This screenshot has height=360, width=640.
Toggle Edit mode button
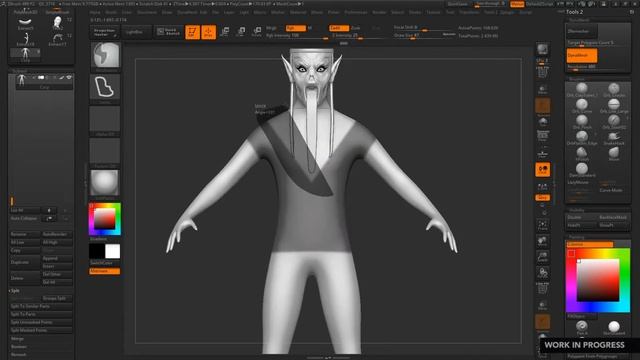[192, 32]
